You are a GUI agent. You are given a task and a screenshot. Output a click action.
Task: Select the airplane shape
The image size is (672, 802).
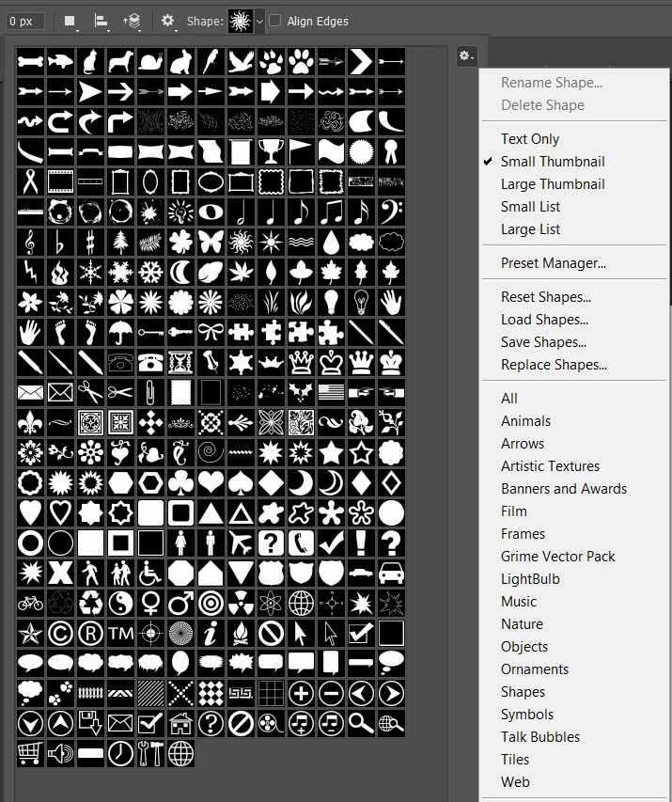[x=241, y=543]
